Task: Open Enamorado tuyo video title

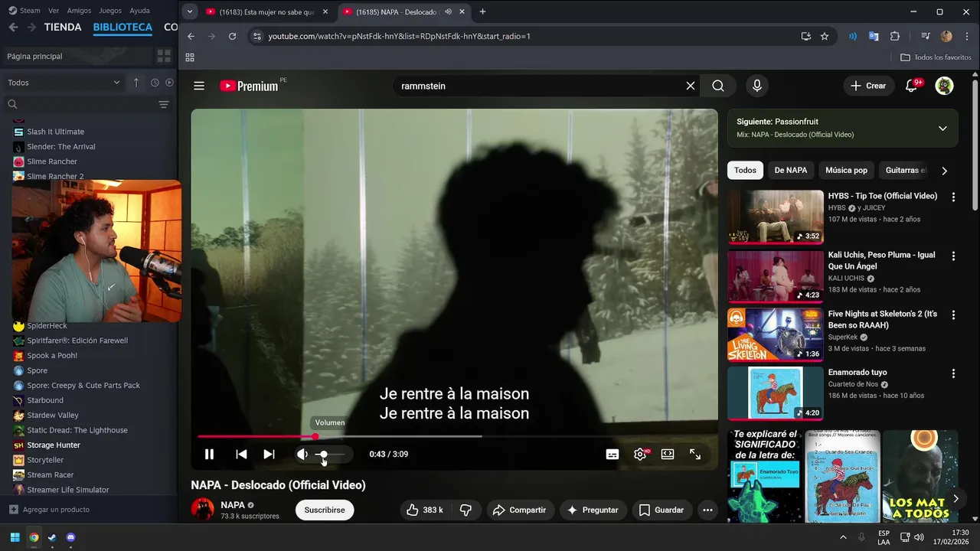Action: click(857, 373)
